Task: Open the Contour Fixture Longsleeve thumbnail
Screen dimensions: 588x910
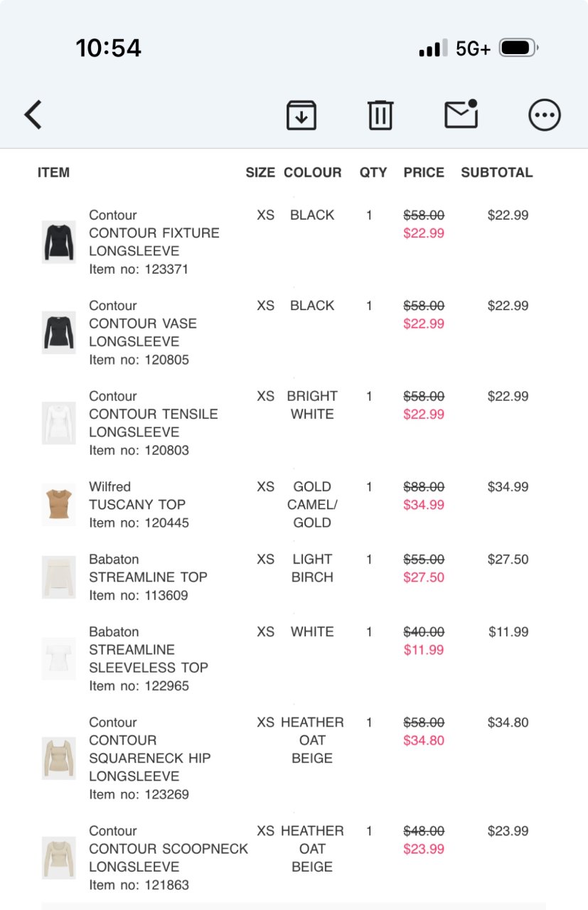Action: (58, 242)
